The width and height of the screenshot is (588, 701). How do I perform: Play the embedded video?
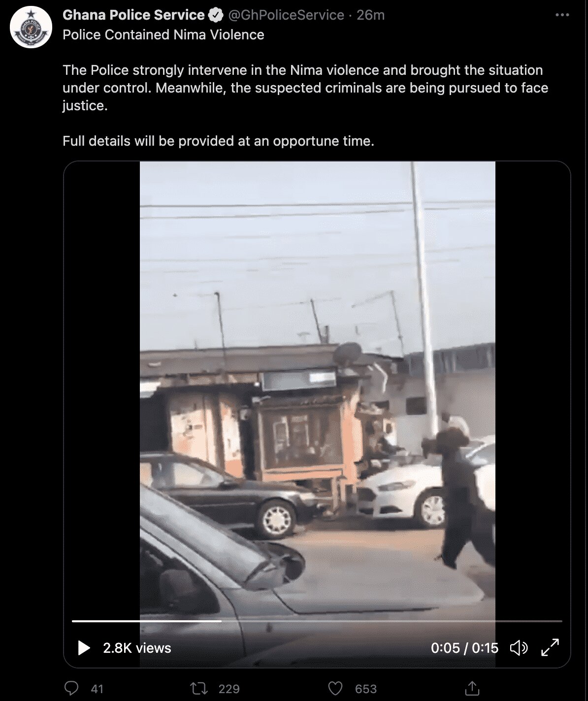point(84,648)
